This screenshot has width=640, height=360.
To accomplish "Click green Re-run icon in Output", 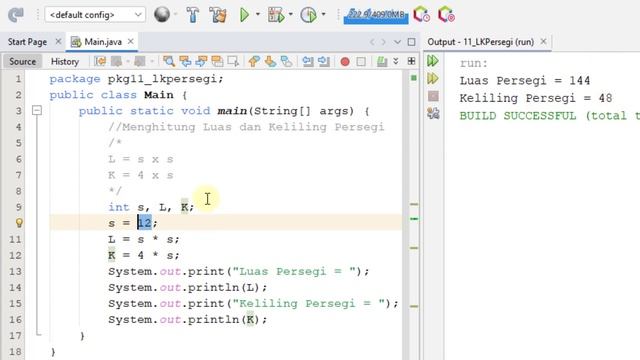I will (433, 61).
